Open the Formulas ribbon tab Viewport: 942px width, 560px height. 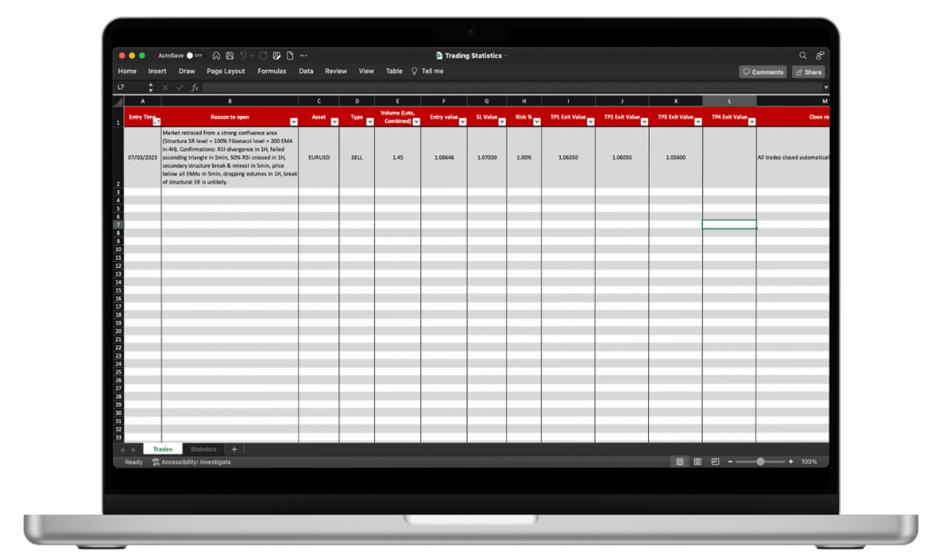tap(271, 72)
